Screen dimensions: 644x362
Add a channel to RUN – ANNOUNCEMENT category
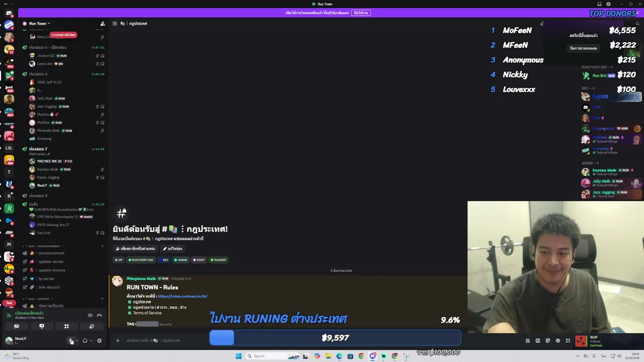pos(102,246)
